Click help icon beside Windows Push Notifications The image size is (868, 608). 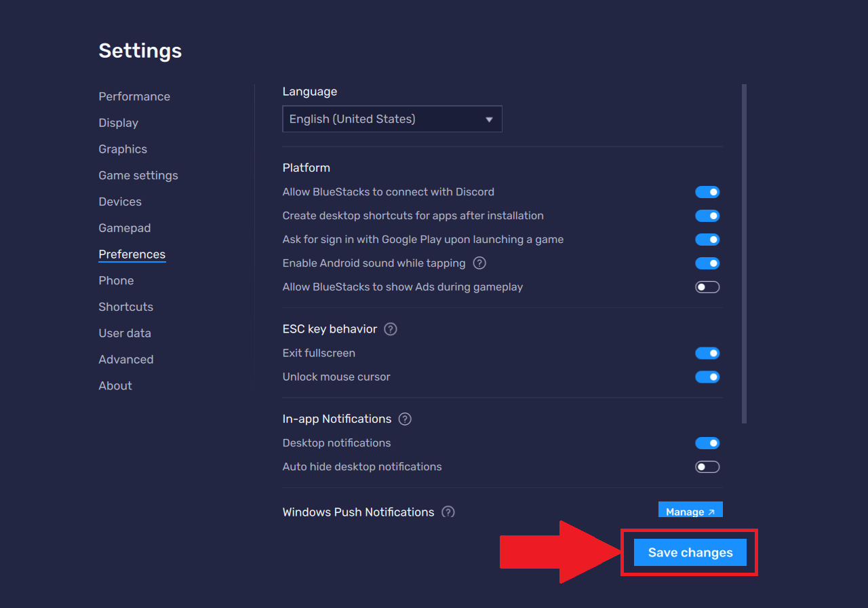(448, 512)
